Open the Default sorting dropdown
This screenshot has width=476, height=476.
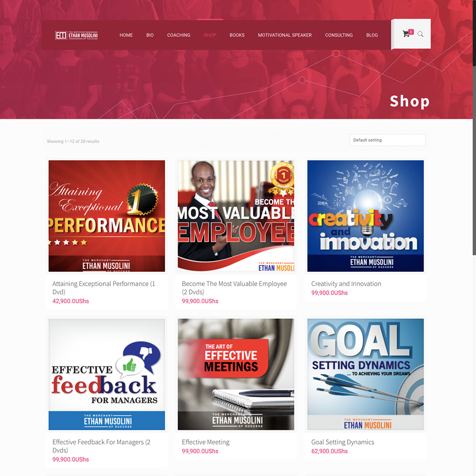(x=387, y=140)
